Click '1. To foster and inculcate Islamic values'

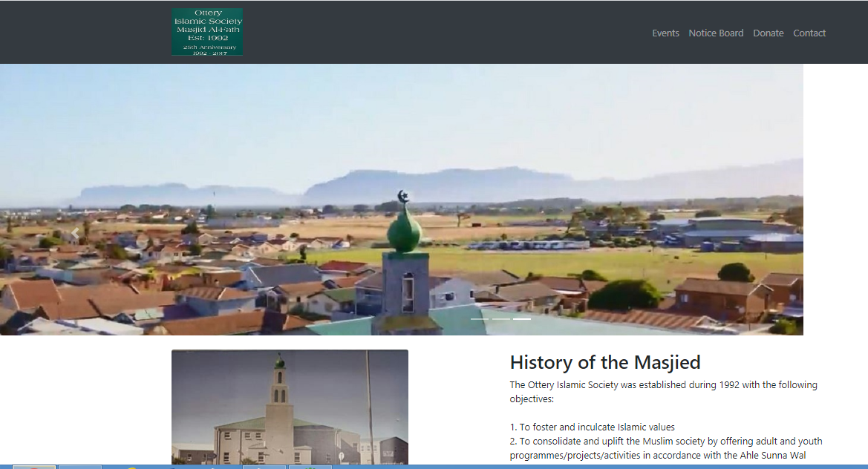[x=593, y=427]
